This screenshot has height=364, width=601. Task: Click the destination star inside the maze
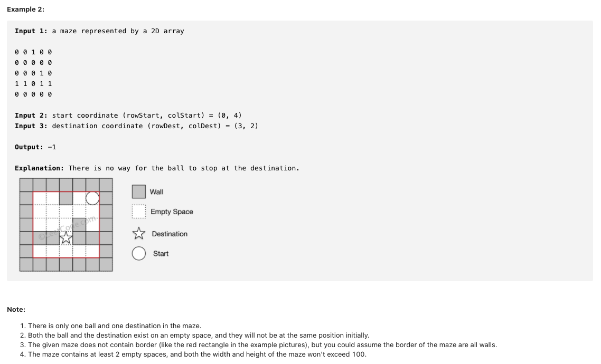pyautogui.click(x=66, y=238)
